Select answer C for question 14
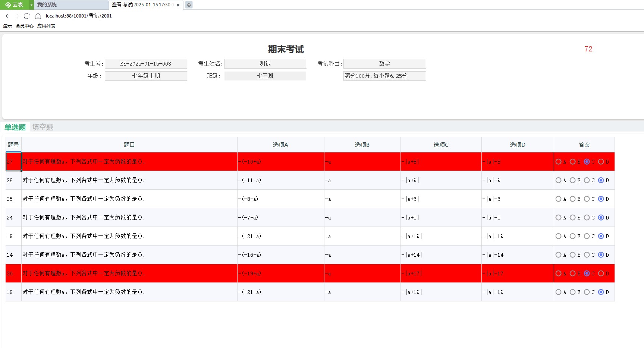Screen dimensions: 644x348 (587, 255)
